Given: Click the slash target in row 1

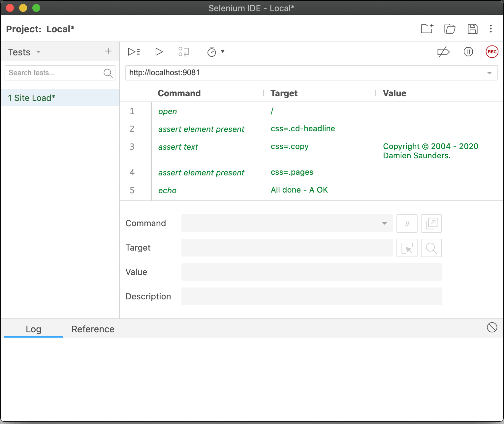Looking at the screenshot, I should pyautogui.click(x=272, y=111).
